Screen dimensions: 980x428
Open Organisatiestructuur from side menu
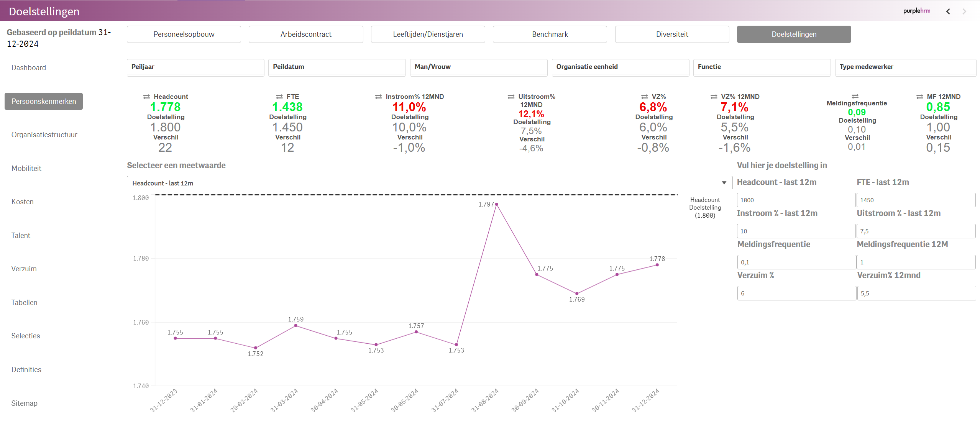point(44,134)
